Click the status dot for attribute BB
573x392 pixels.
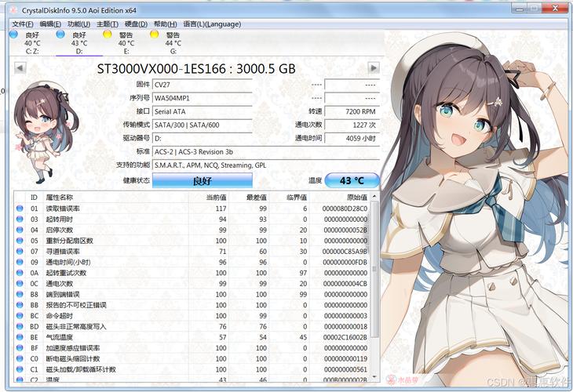point(20,305)
